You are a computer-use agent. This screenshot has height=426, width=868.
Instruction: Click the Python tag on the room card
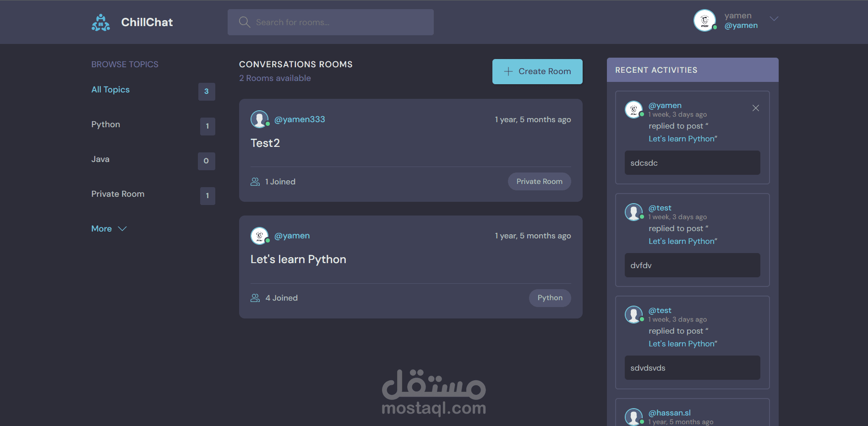(550, 298)
